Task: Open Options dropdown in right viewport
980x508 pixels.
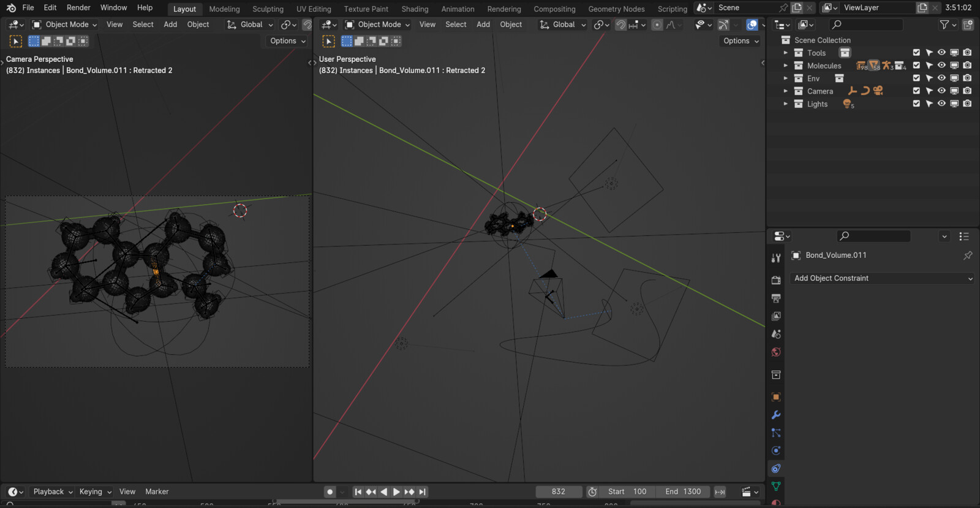Action: pyautogui.click(x=741, y=41)
